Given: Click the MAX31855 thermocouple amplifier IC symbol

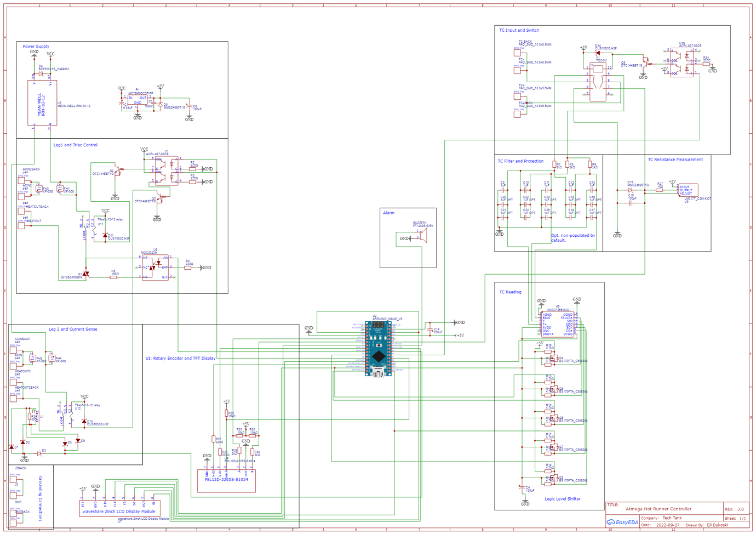Looking at the screenshot, I should click(x=557, y=323).
